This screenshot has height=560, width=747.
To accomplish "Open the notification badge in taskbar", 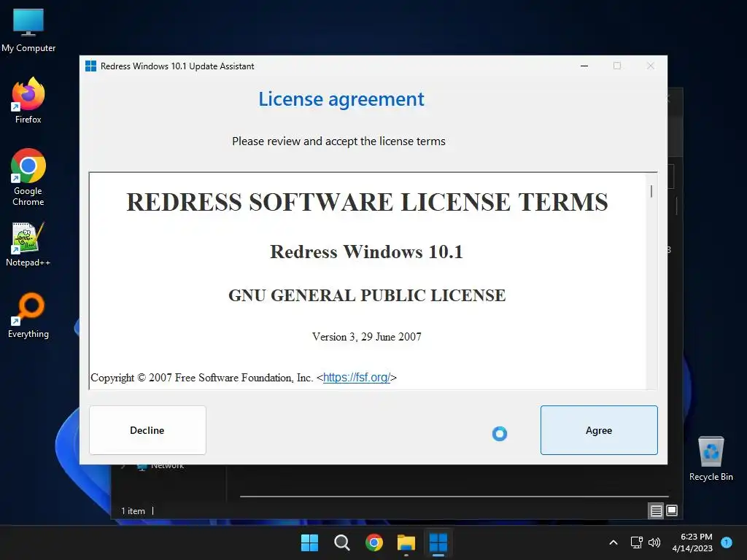I will 727,542.
